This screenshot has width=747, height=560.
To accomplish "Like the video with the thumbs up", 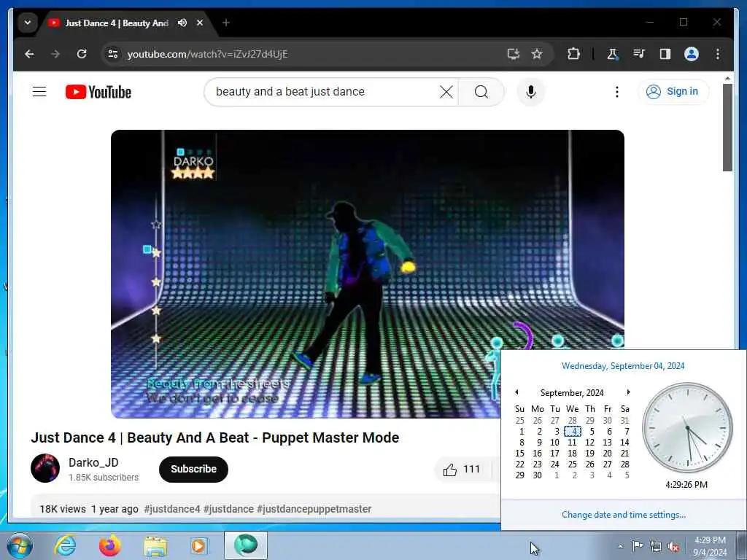I will (461, 470).
